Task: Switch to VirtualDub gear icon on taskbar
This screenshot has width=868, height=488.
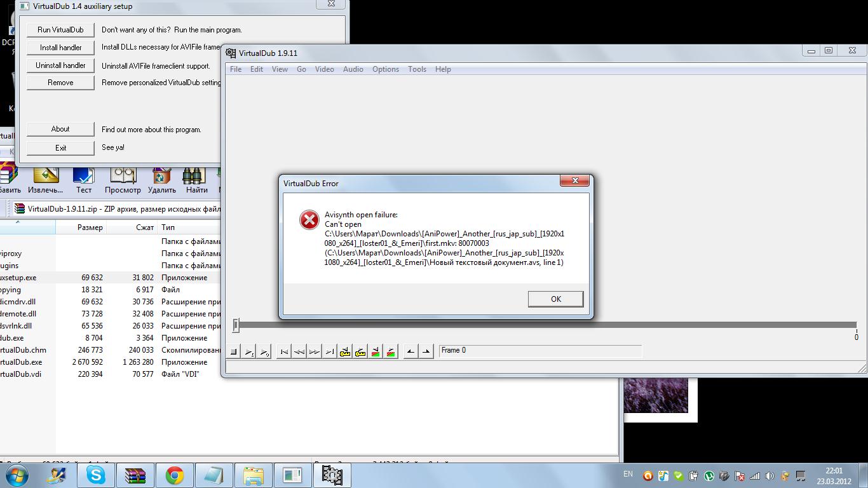Action: (x=332, y=475)
